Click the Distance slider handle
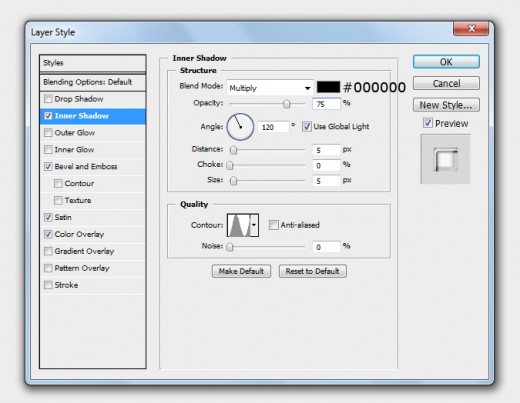Screen dimensions: 520x403 tap(234, 150)
